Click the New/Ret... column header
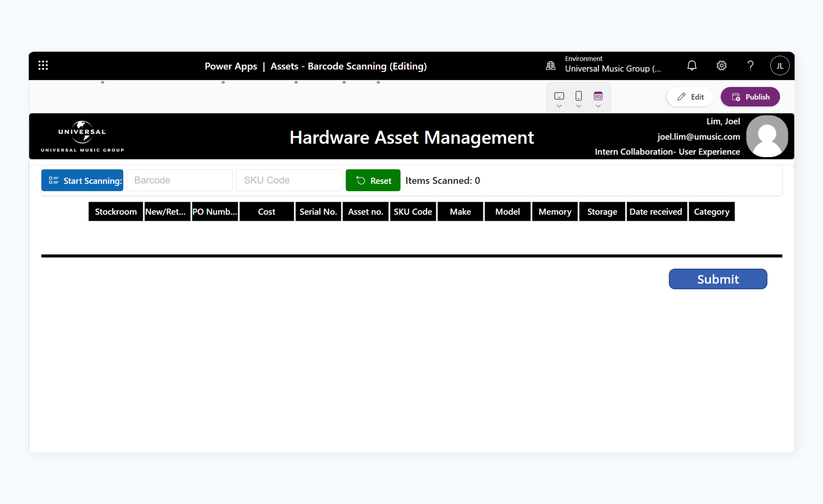The height and width of the screenshot is (504, 823). point(167,212)
